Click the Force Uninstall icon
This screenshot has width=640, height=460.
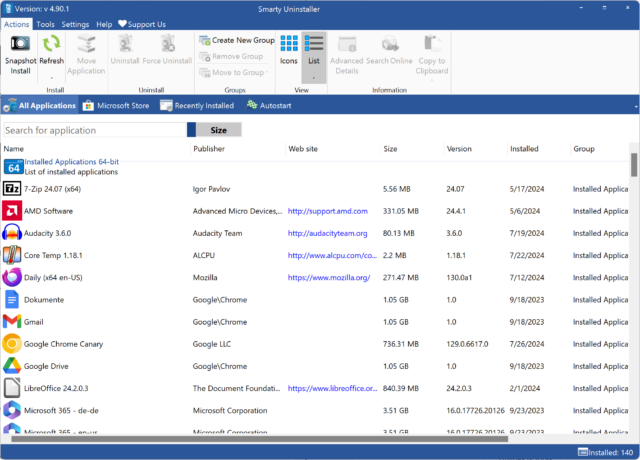pos(167,44)
